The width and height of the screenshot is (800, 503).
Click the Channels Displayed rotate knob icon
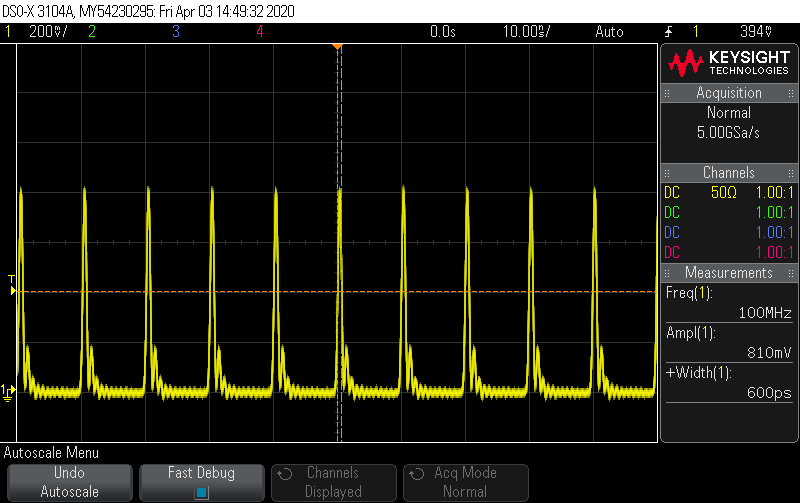(285, 474)
